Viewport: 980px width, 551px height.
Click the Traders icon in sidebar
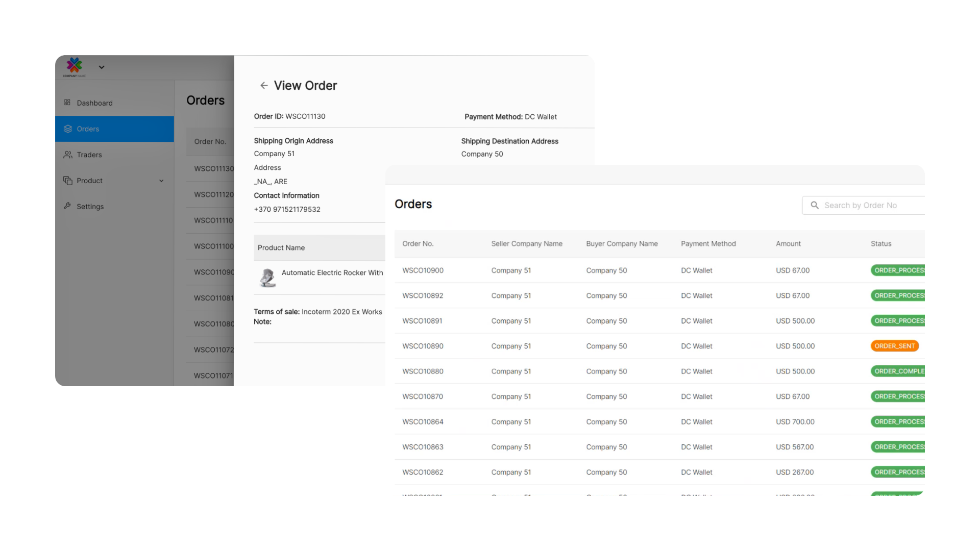coord(69,154)
